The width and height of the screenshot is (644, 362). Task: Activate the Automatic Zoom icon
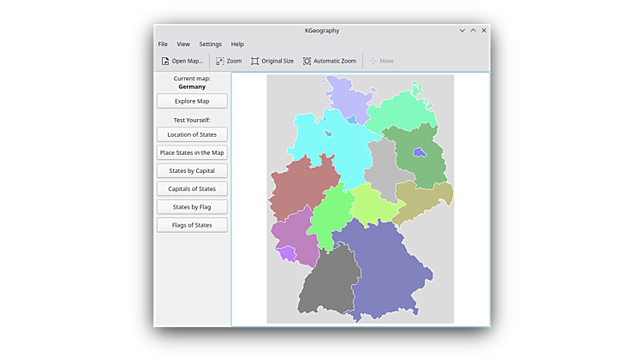307,62
